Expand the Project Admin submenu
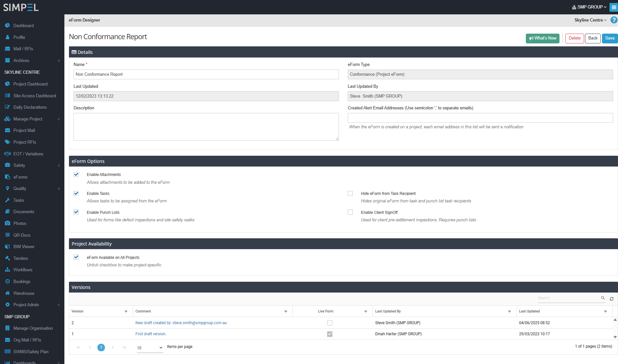The height and width of the screenshot is (364, 618). [x=59, y=305]
